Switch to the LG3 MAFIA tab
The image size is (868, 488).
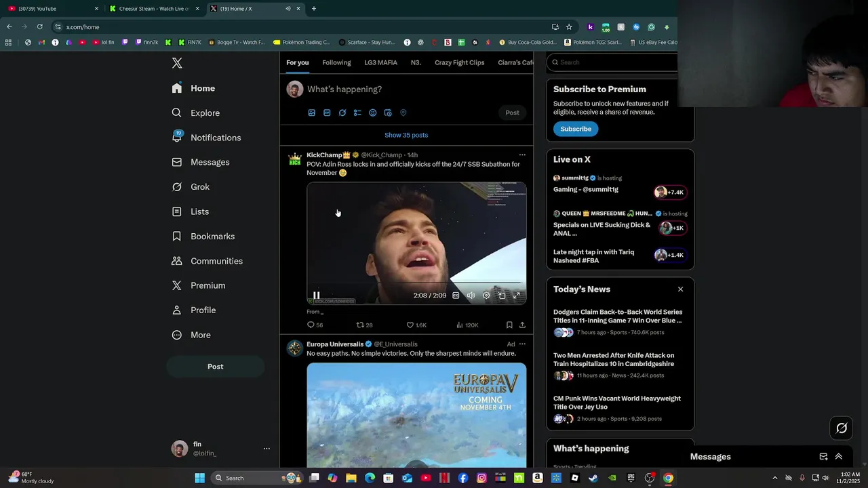pos(381,63)
